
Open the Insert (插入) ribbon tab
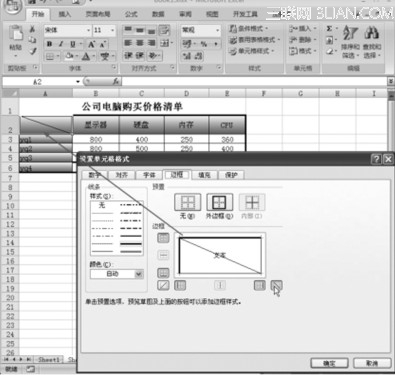click(x=65, y=14)
